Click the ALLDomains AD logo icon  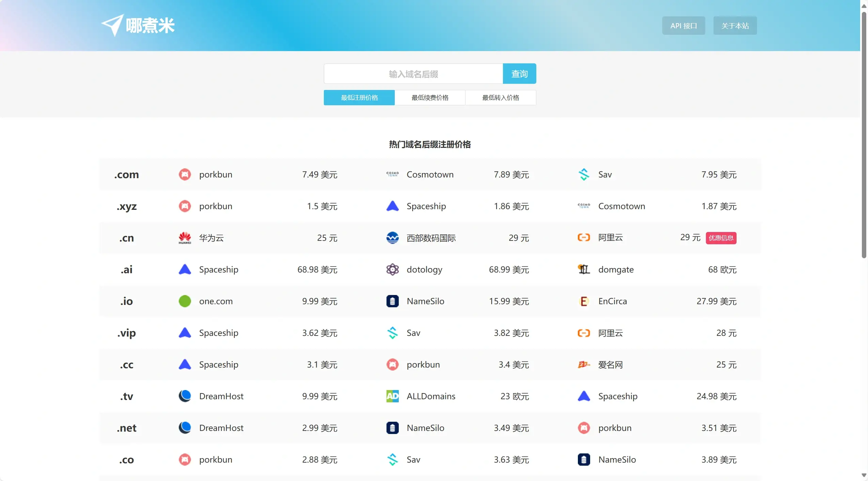[392, 396]
